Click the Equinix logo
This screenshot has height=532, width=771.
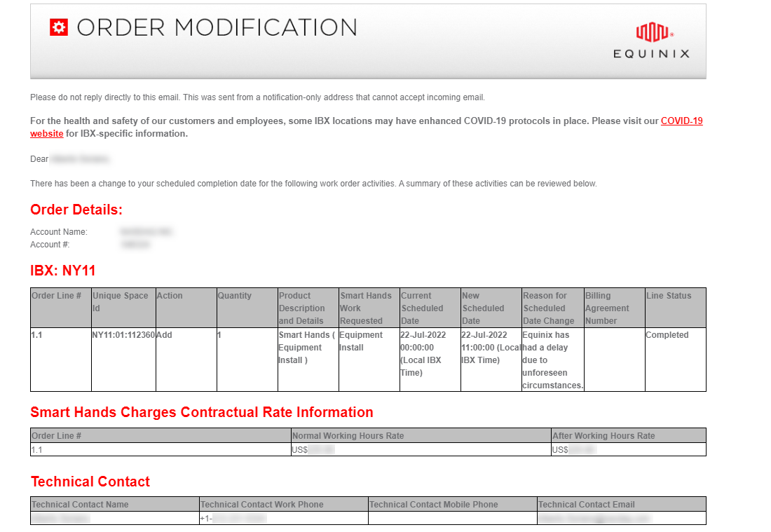pos(652,41)
